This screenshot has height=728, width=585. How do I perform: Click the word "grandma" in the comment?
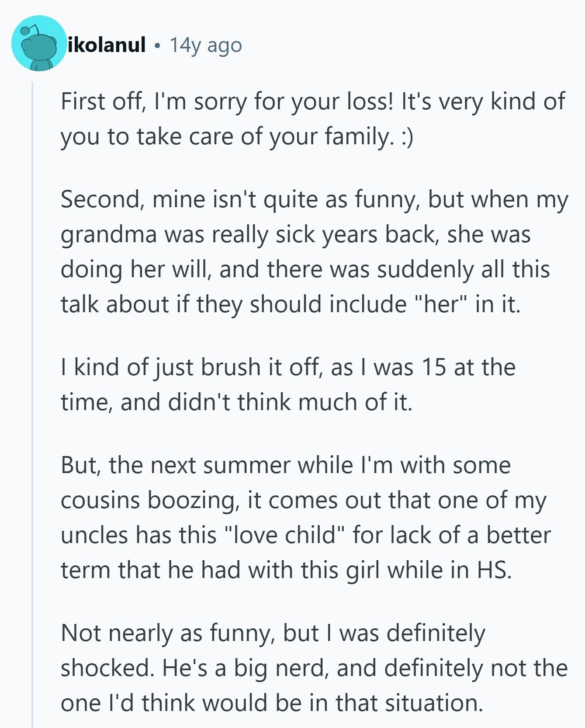pyautogui.click(x=108, y=235)
